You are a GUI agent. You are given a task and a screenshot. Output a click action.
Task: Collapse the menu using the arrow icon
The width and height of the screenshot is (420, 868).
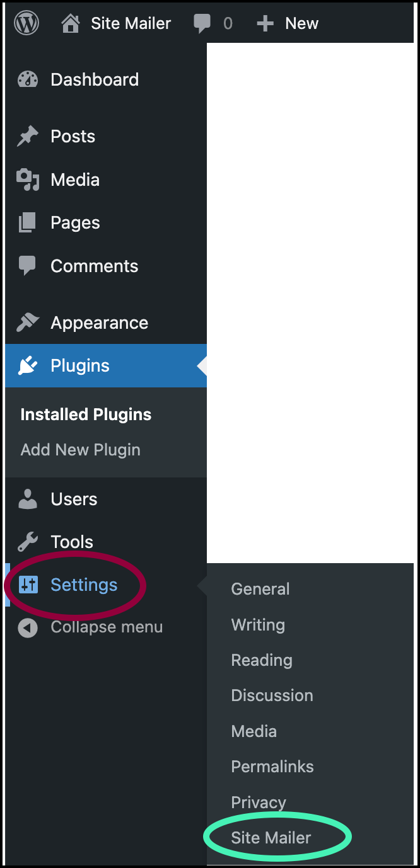tap(28, 627)
